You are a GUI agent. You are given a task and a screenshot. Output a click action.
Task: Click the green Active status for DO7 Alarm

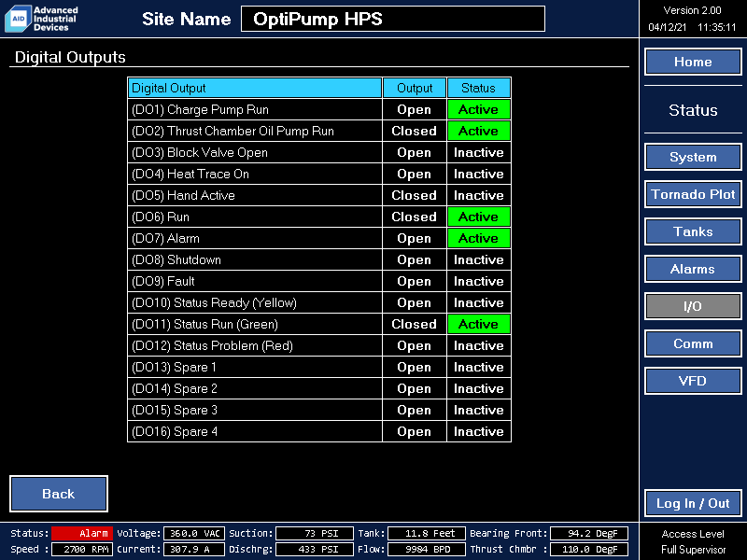click(x=479, y=238)
